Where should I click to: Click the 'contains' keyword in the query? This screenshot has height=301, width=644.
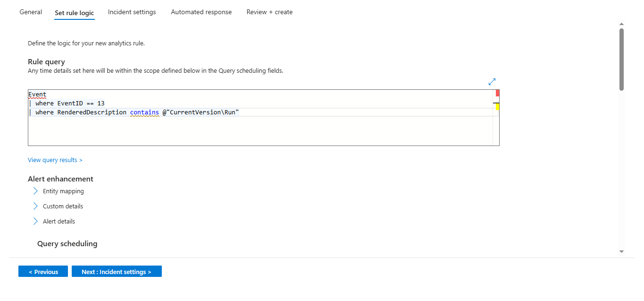pos(144,112)
